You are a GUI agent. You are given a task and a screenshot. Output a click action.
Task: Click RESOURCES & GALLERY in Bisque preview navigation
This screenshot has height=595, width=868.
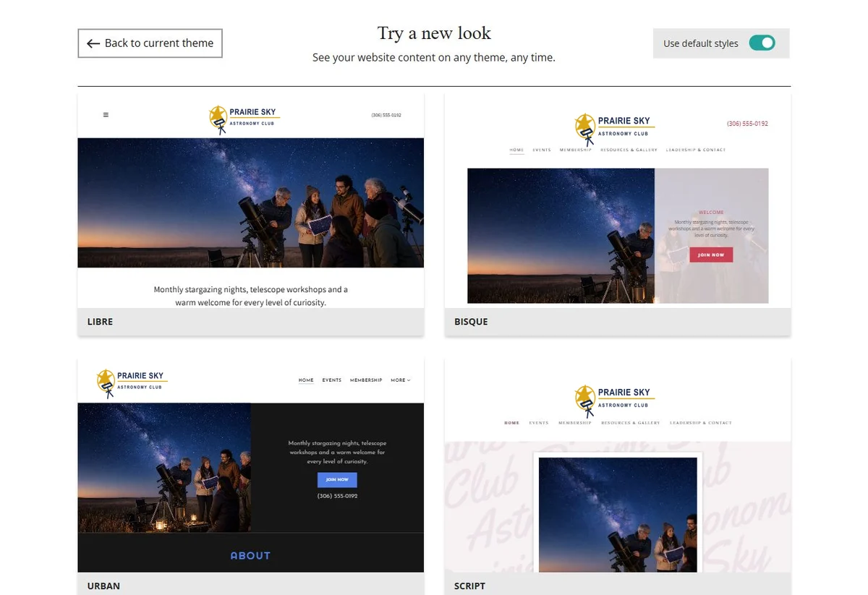[x=629, y=150]
